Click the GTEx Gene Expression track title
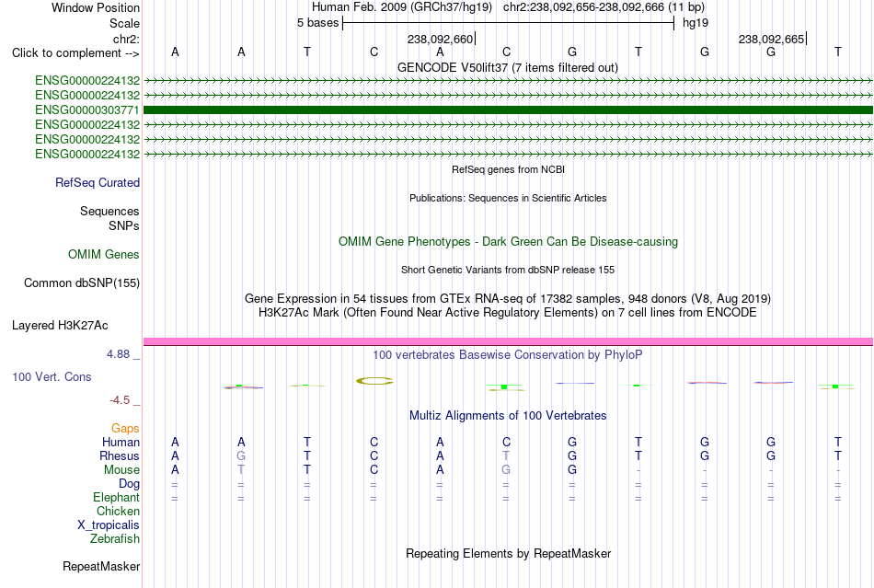This screenshot has width=874, height=588. pos(508,299)
